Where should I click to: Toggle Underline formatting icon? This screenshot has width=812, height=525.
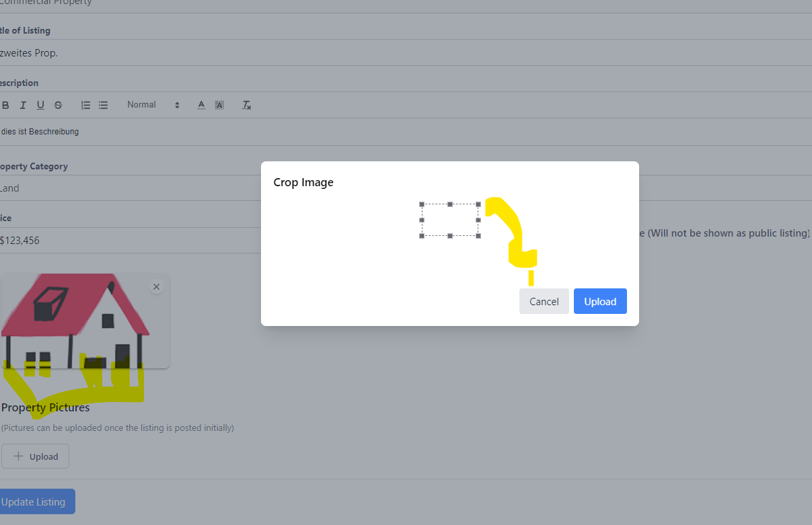40,106
